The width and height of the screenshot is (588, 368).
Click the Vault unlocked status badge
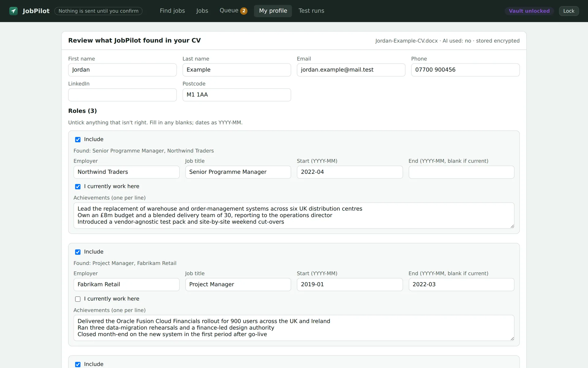pos(529,11)
